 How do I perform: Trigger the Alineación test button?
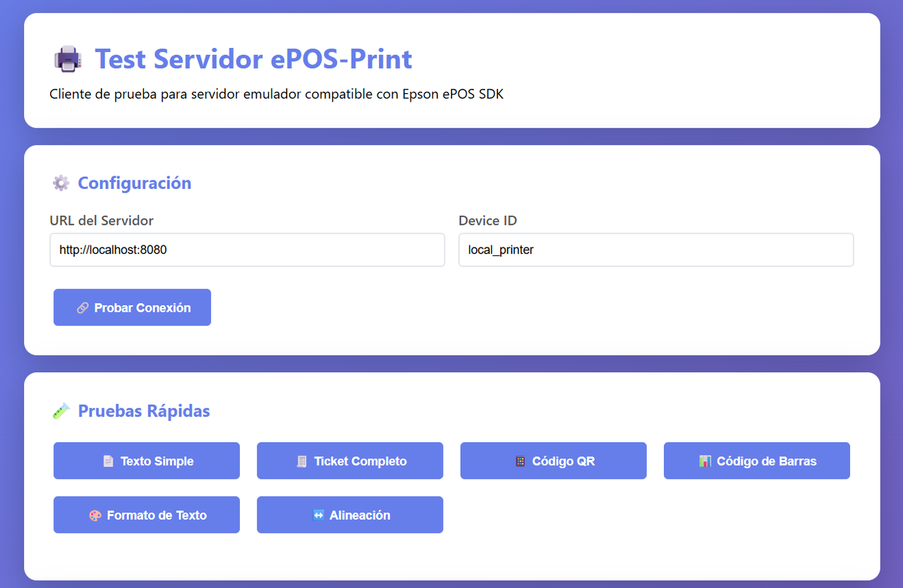(350, 515)
